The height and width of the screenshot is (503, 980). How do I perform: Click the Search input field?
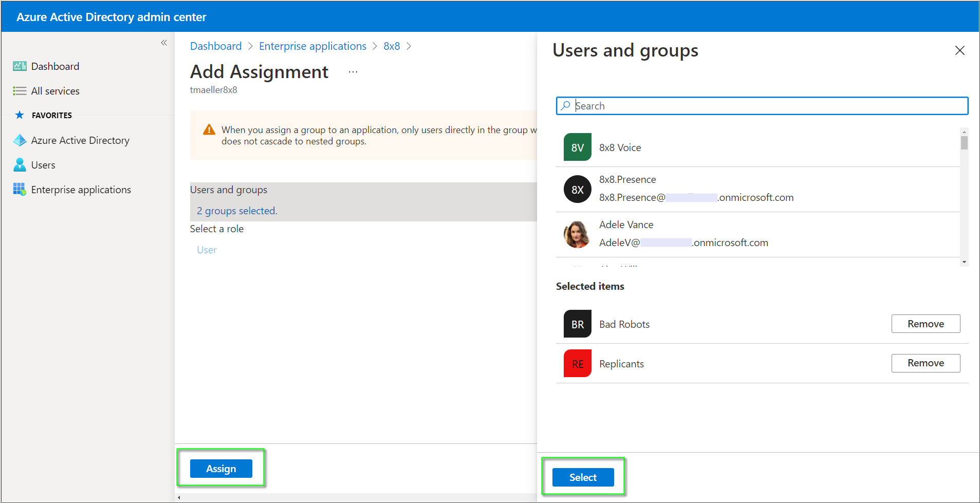pyautogui.click(x=762, y=106)
